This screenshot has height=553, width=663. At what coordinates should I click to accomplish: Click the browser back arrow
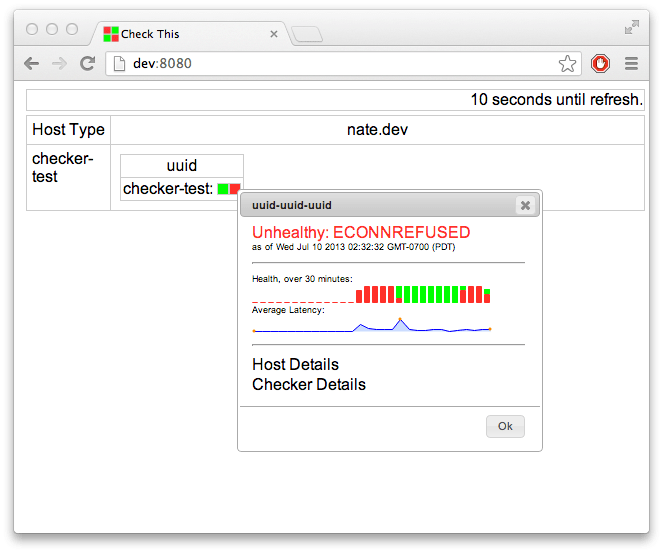32,64
